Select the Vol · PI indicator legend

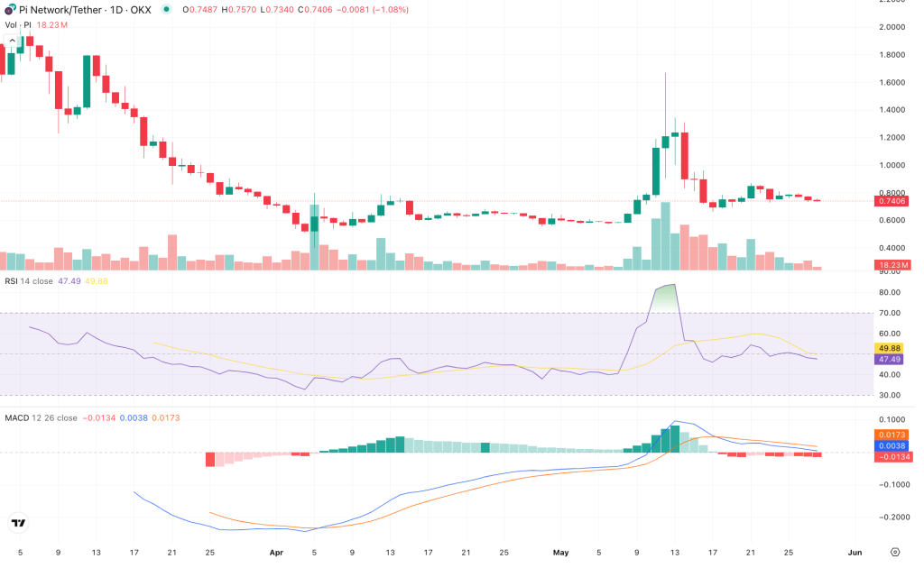pyautogui.click(x=18, y=24)
